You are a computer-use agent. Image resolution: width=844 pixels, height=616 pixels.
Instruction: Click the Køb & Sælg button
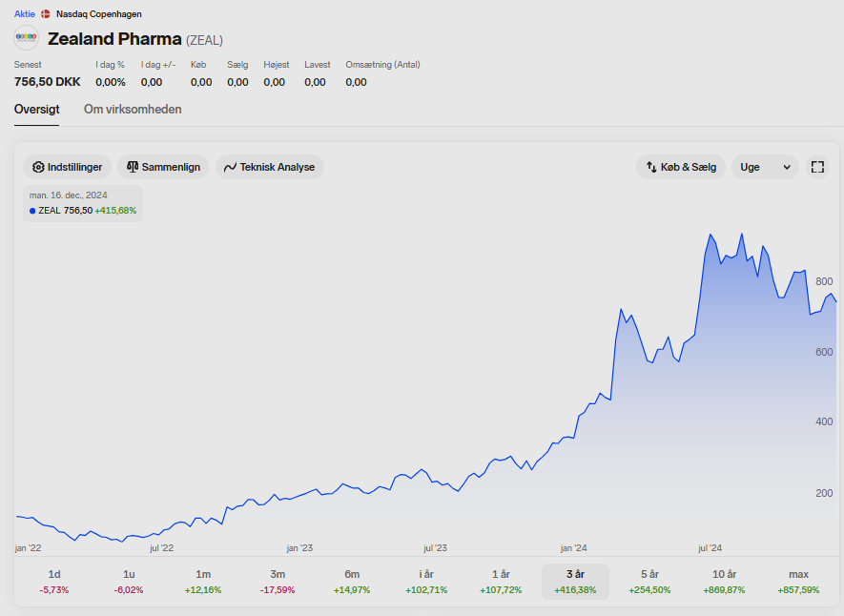click(681, 167)
